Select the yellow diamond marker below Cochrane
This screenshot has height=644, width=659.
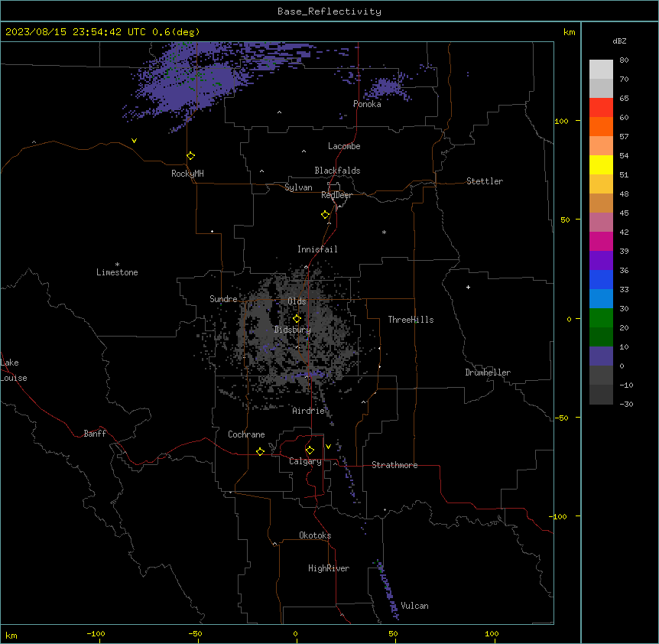coord(260,451)
